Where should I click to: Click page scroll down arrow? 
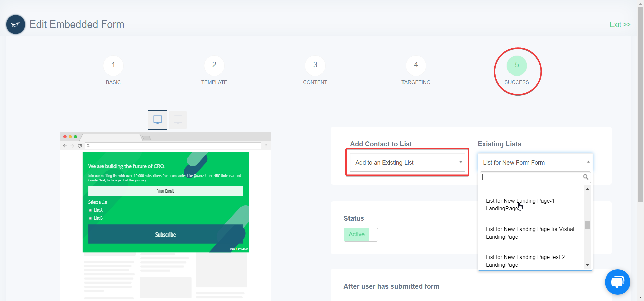click(640, 298)
